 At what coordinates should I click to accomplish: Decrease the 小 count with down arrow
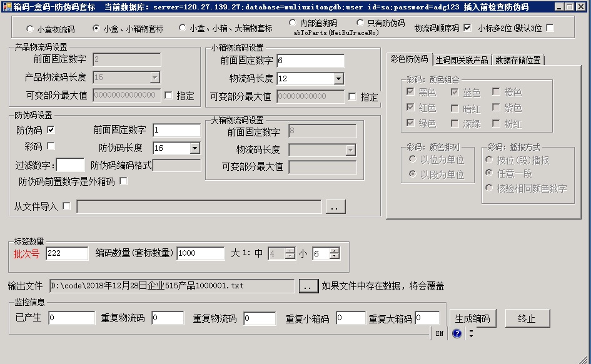pyautogui.click(x=335, y=256)
